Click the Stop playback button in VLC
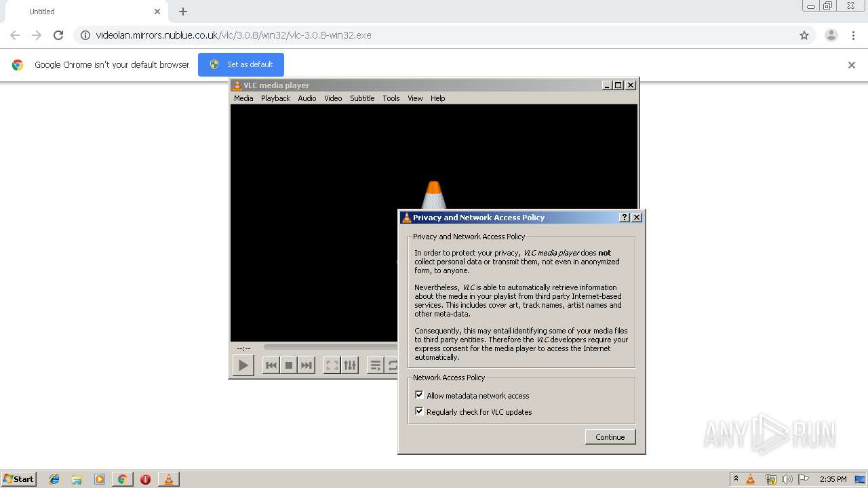 pyautogui.click(x=289, y=365)
